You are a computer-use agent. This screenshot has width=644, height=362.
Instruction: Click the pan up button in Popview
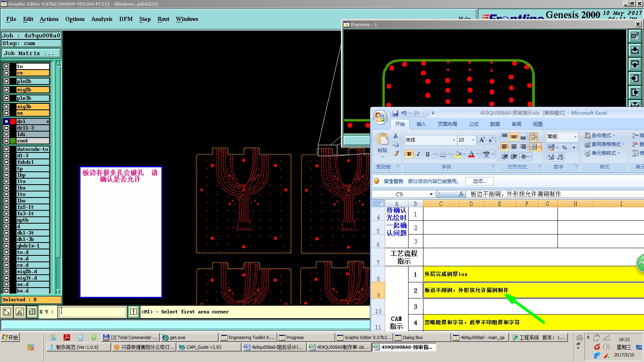(x=635, y=50)
